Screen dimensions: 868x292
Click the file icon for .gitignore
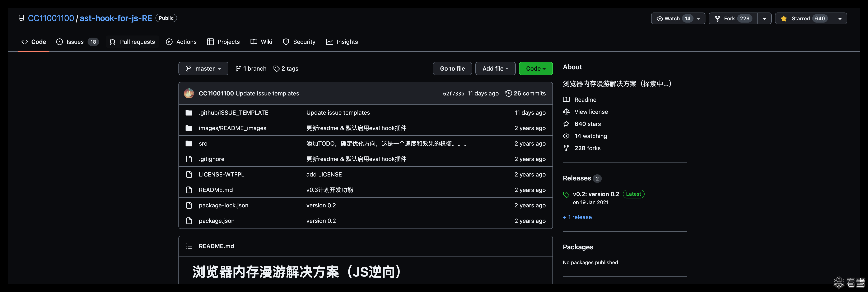point(189,159)
